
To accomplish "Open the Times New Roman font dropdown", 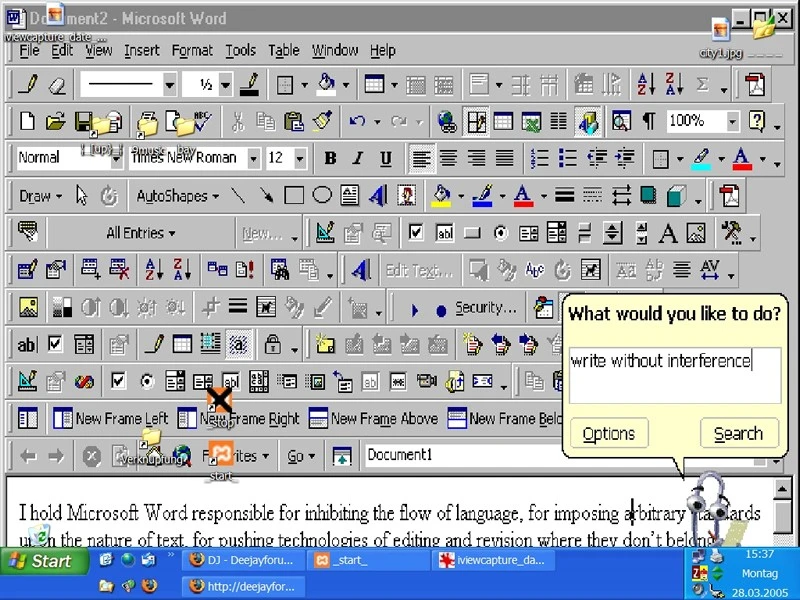I will point(255,158).
